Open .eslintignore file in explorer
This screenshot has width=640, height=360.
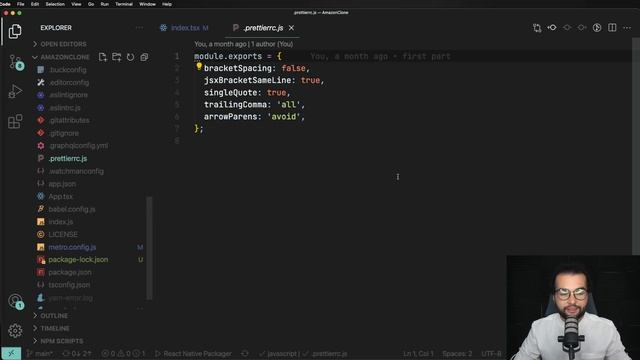pyautogui.click(x=68, y=95)
